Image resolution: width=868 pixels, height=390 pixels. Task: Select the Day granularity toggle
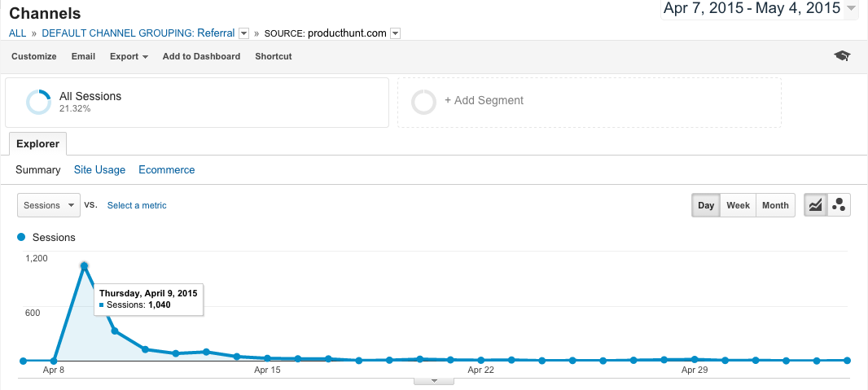706,205
